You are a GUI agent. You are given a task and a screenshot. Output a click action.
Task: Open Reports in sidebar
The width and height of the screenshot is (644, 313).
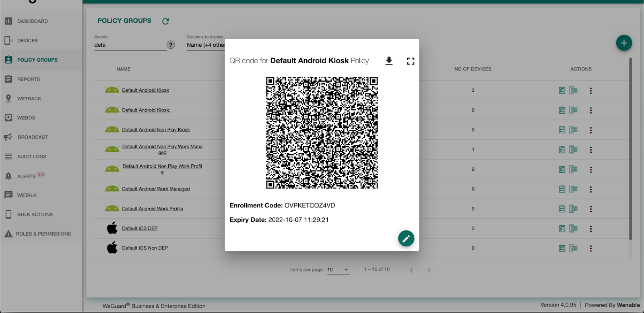41,79
